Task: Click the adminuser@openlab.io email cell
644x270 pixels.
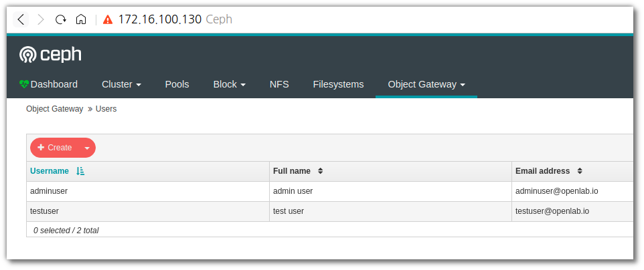Action: [x=572, y=191]
